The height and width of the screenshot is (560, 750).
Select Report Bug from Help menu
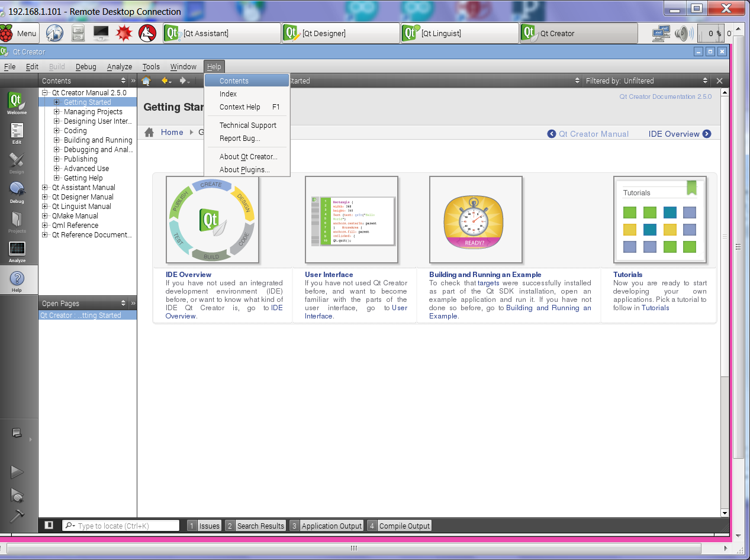[240, 139]
